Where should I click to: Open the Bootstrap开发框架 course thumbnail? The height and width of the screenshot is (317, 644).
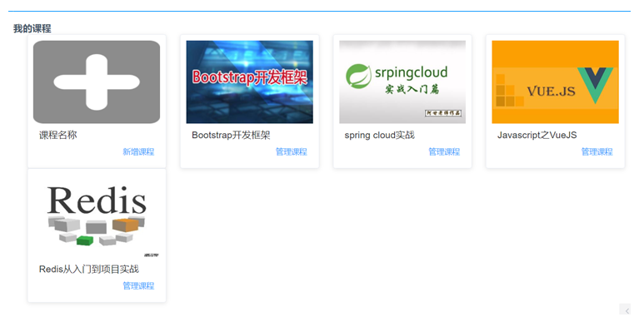tap(249, 82)
